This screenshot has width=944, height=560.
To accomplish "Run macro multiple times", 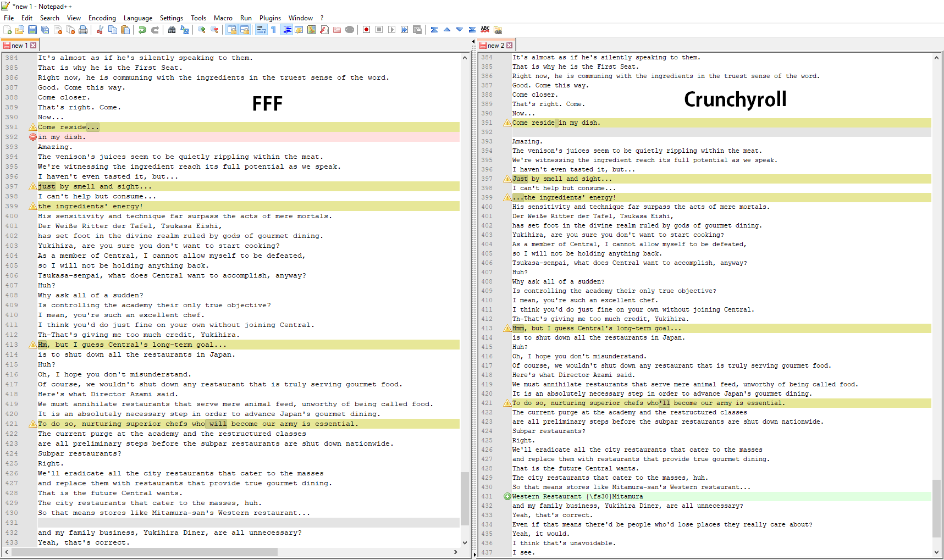I will [405, 30].
